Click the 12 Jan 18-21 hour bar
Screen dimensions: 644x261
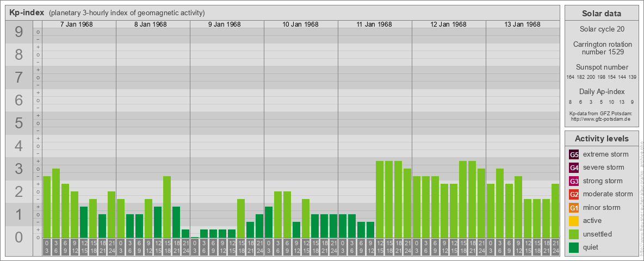(x=472, y=200)
